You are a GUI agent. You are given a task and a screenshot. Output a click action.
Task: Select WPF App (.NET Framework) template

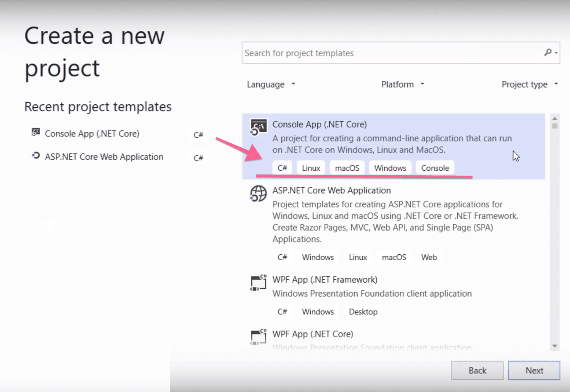click(394, 296)
